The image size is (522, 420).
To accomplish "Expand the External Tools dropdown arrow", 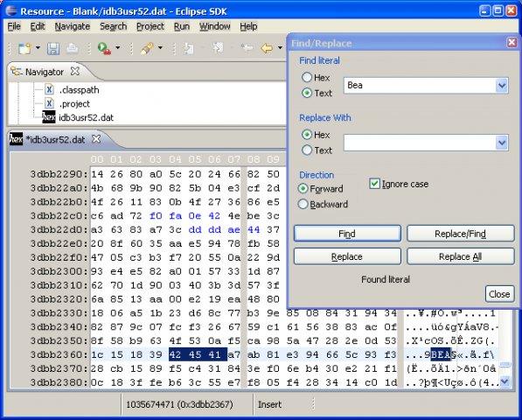I will (117, 48).
